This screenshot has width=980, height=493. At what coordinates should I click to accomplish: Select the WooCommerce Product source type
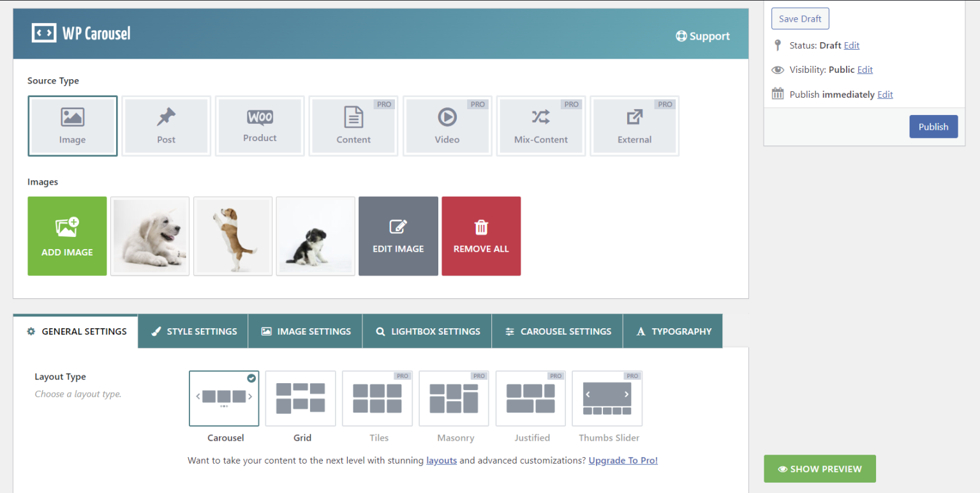click(x=260, y=125)
